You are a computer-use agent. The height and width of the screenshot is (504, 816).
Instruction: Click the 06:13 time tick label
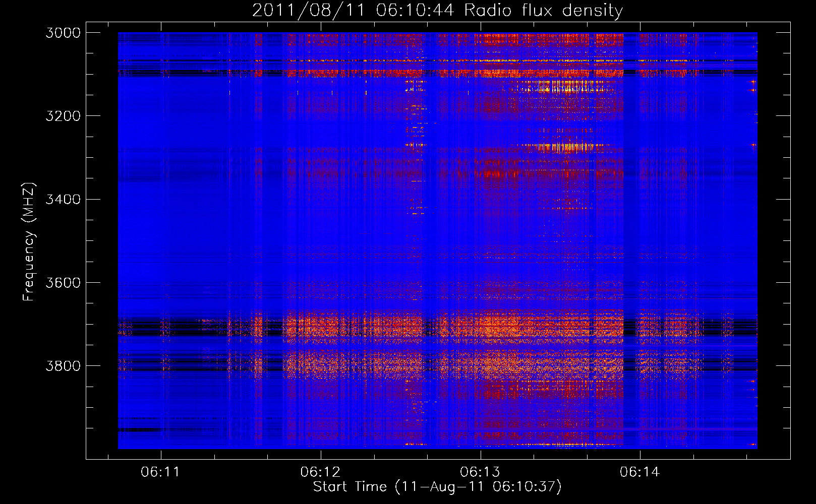click(480, 472)
